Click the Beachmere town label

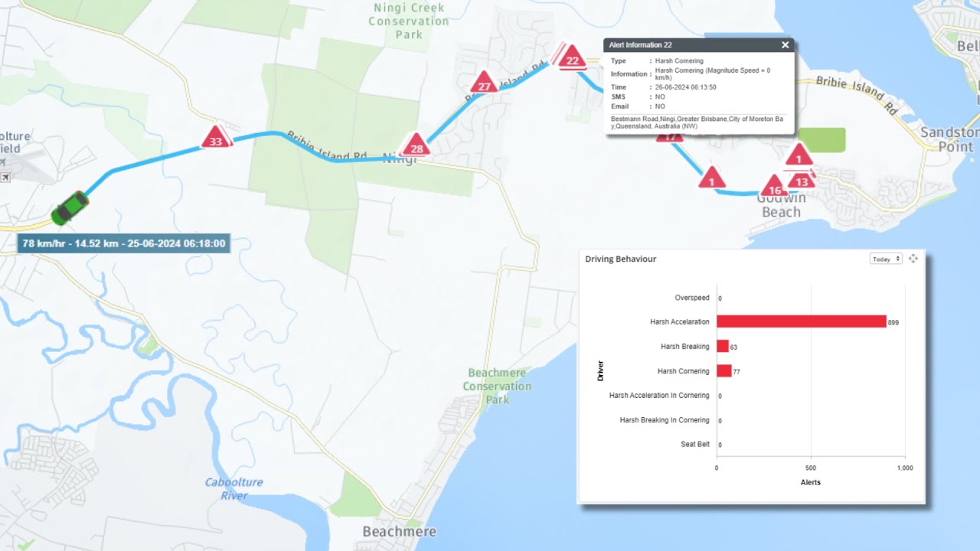coord(399,531)
